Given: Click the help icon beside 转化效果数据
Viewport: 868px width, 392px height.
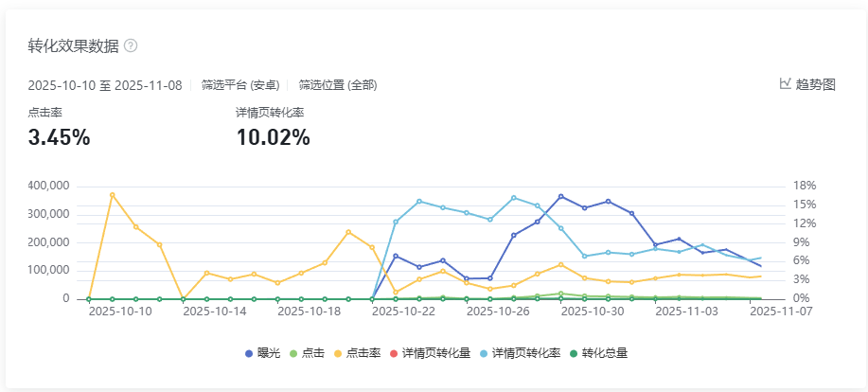Looking at the screenshot, I should pos(131,45).
